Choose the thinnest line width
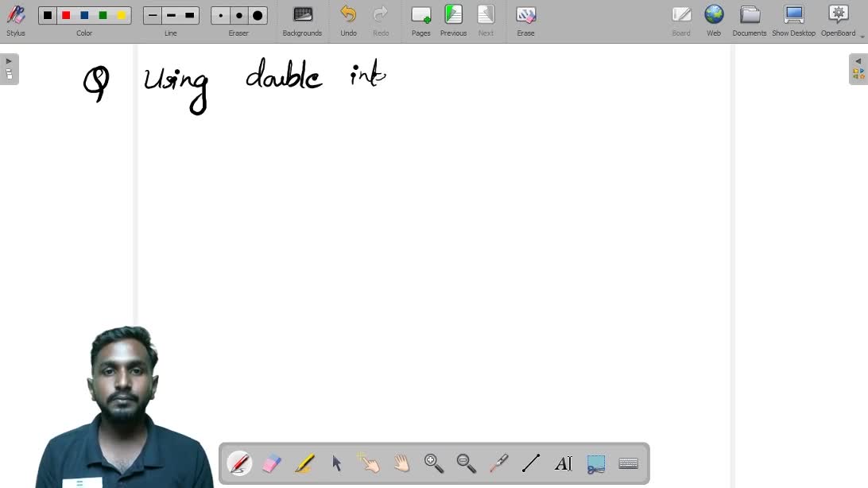The image size is (868, 488). click(153, 15)
